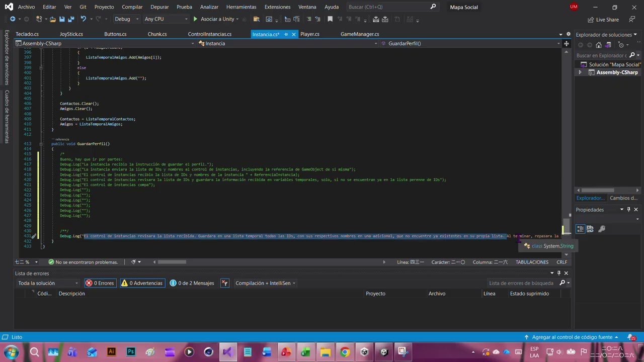Click the user account UM avatar
The width and height of the screenshot is (644, 362).
574,7
